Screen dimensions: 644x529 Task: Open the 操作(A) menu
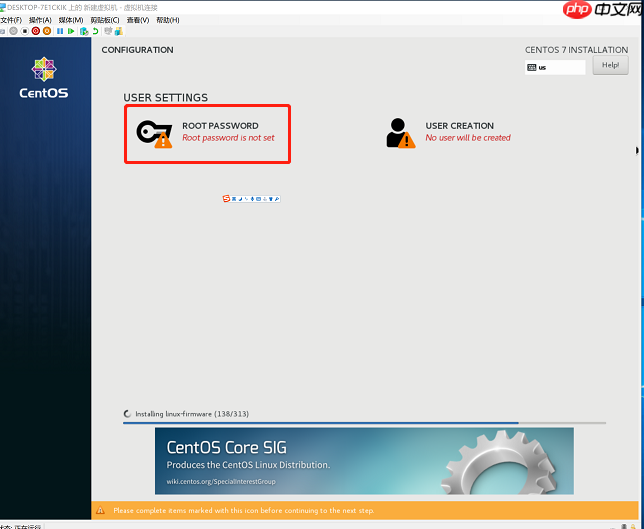click(x=40, y=20)
